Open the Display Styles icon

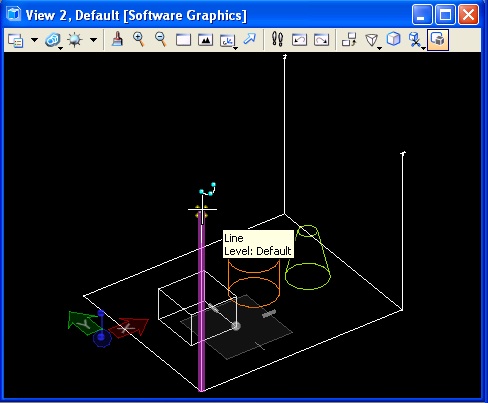(x=53, y=40)
